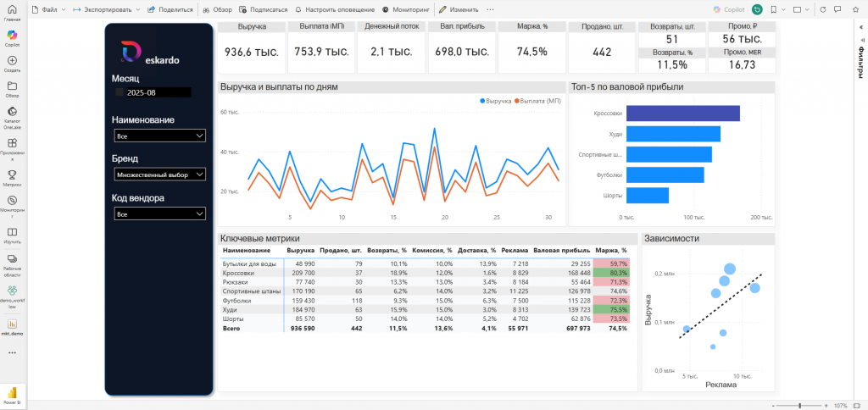Go to Главная home icon
868x410 pixels.
pyautogui.click(x=12, y=9)
